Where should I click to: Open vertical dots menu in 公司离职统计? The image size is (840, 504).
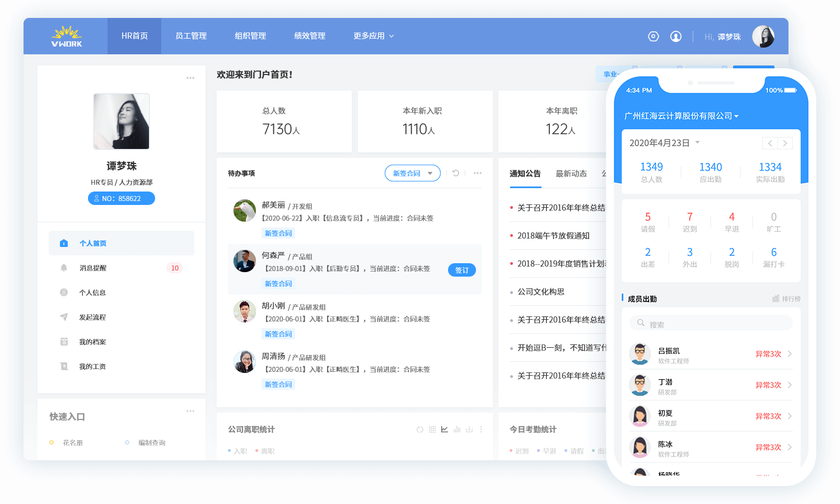coord(481,430)
